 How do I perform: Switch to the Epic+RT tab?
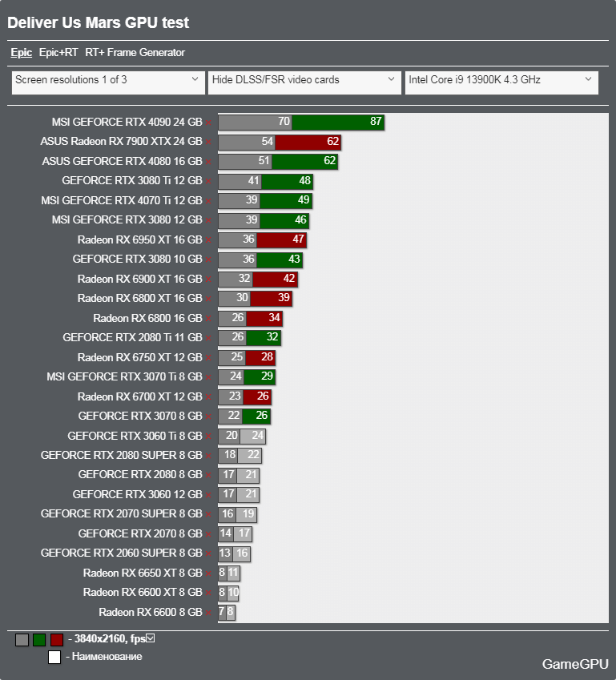58,53
